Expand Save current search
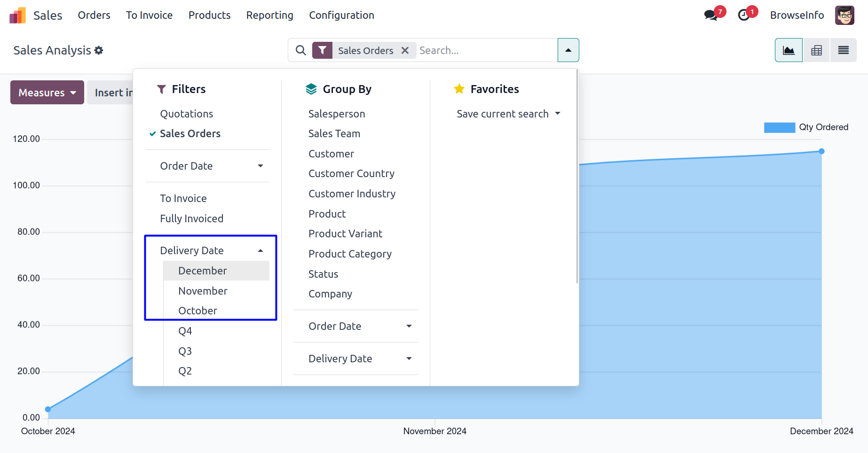 pyautogui.click(x=508, y=114)
